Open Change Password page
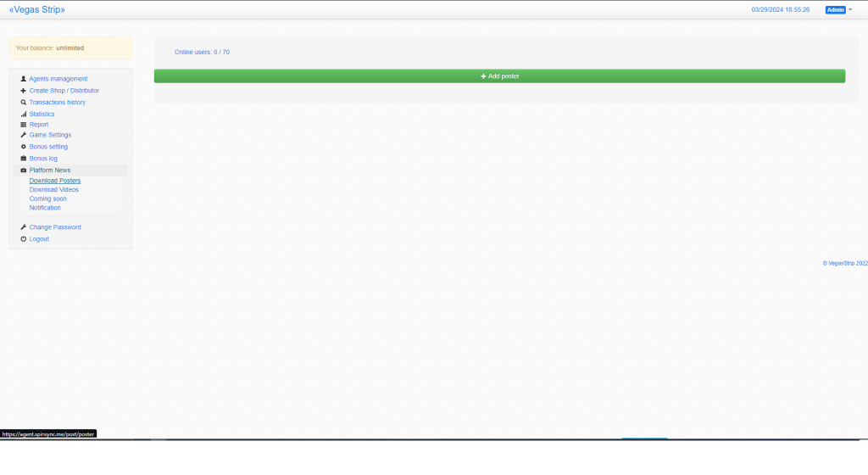 tap(55, 227)
